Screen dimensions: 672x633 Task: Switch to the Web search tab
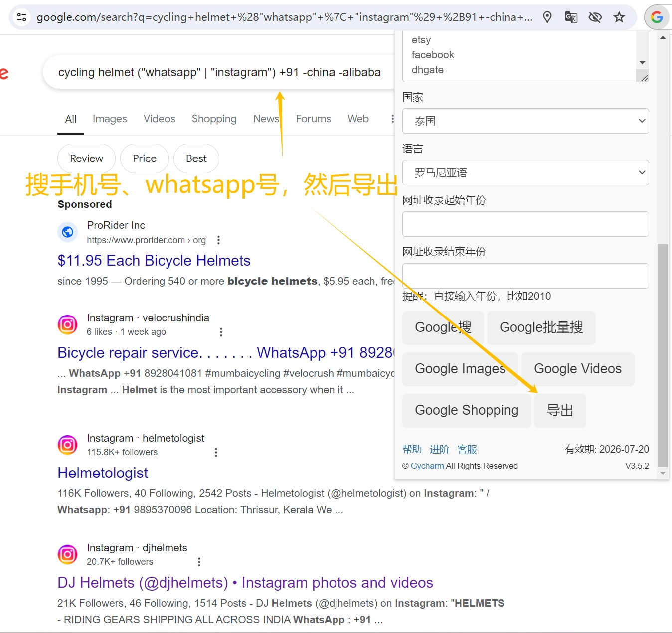pyautogui.click(x=358, y=119)
